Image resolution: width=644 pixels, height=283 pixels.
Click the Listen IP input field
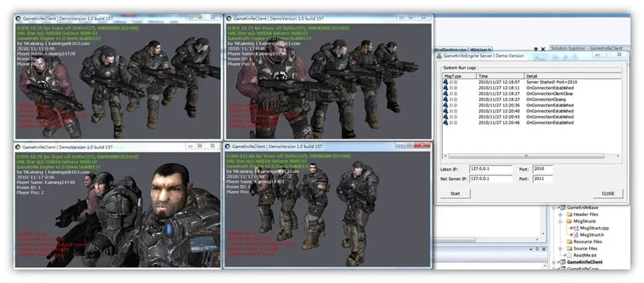tap(491, 169)
